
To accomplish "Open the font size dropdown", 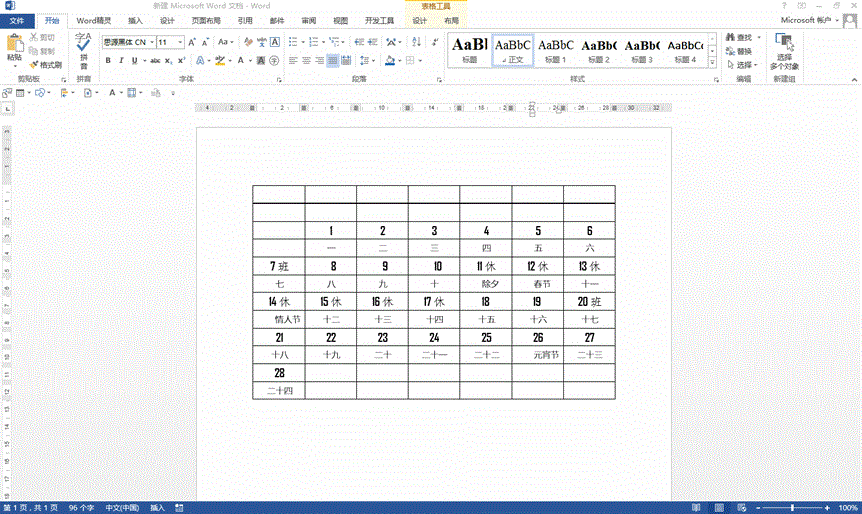I will [x=180, y=42].
